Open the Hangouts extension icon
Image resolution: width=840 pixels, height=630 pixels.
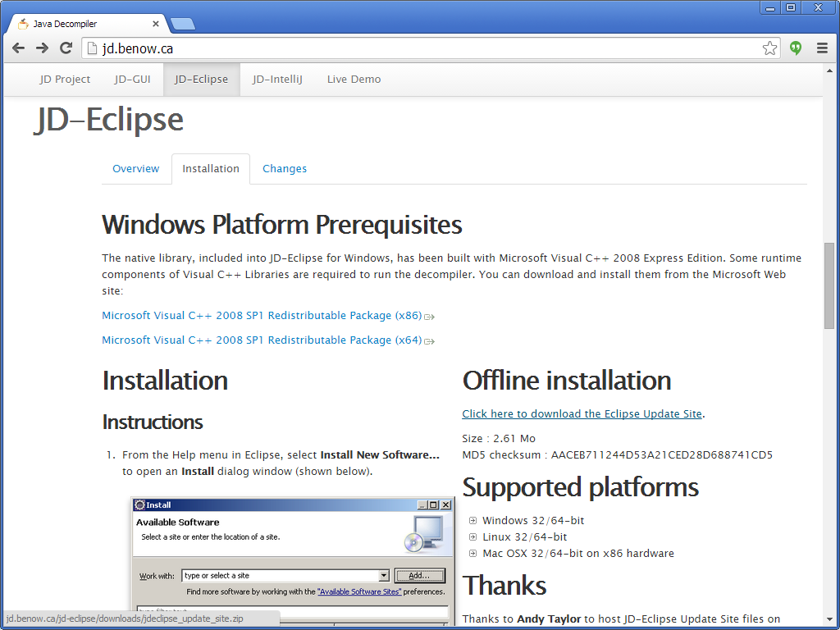(796, 48)
